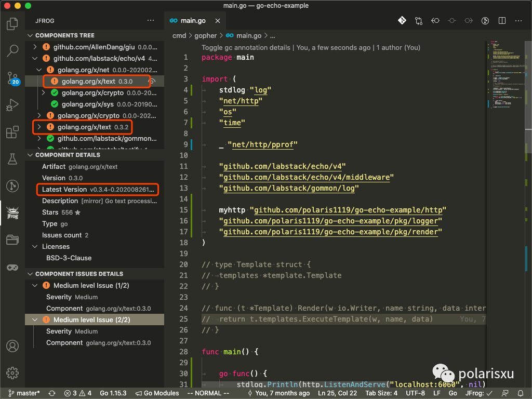
Task: Open the Manage gear settings icon
Action: pos(12,373)
